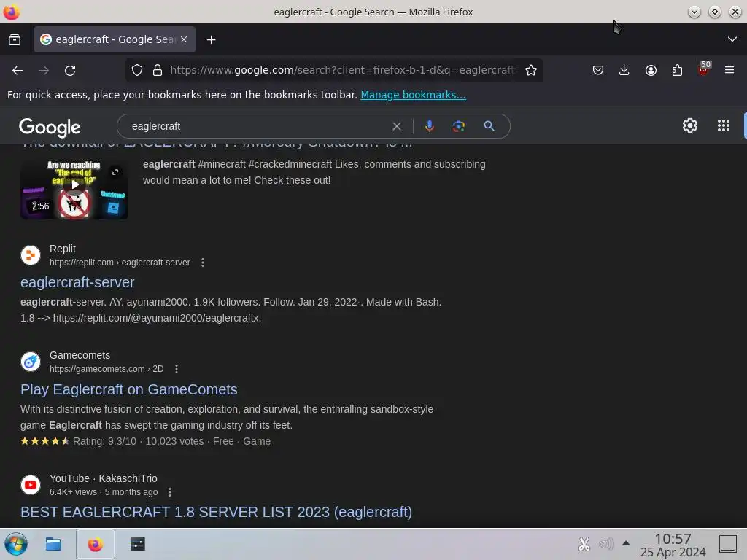
Task: Click the Replit source name
Action: [63, 249]
